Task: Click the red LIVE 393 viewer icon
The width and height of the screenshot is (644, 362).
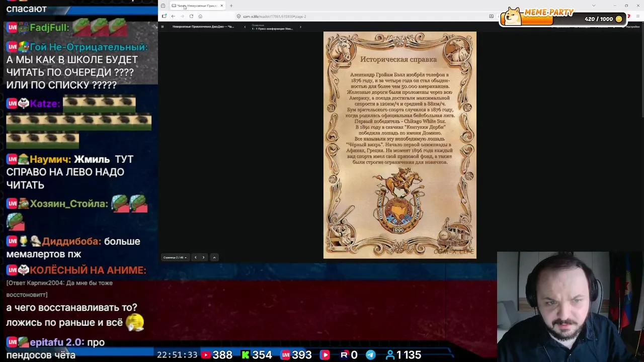Action: click(x=286, y=355)
